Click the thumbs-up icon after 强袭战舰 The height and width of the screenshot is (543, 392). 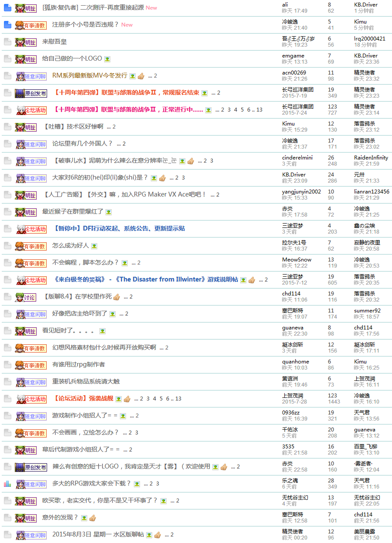[x=127, y=399]
